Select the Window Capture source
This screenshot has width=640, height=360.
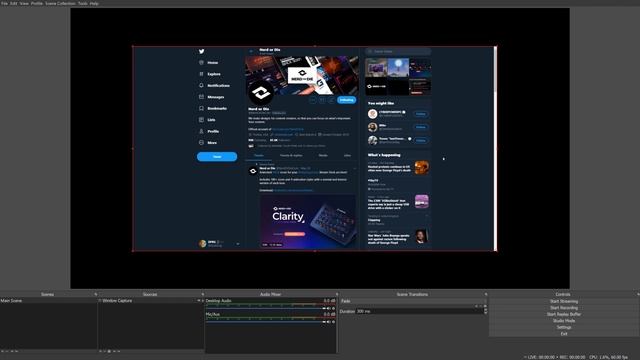click(x=150, y=301)
